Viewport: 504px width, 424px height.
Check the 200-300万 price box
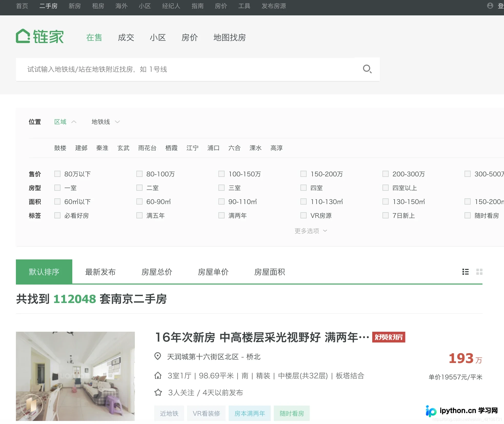(386, 174)
